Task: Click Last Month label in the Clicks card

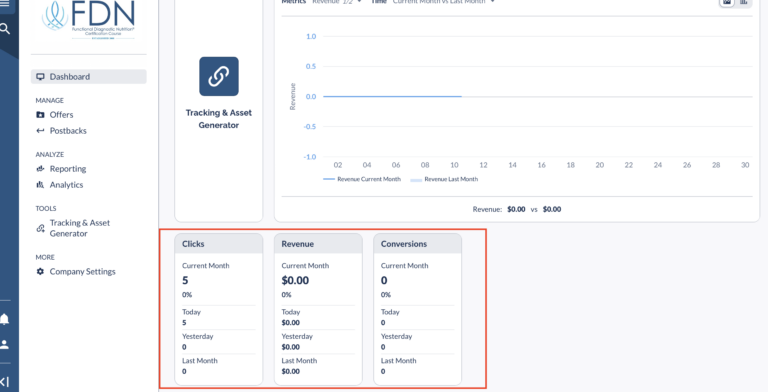Action: point(200,361)
